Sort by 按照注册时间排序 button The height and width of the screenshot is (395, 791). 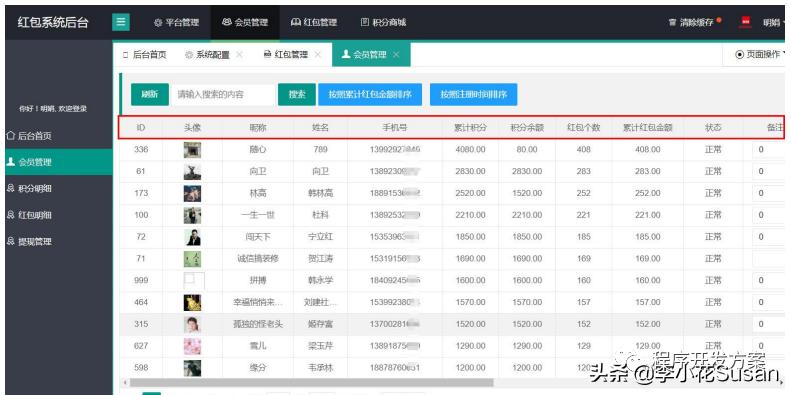coord(473,94)
